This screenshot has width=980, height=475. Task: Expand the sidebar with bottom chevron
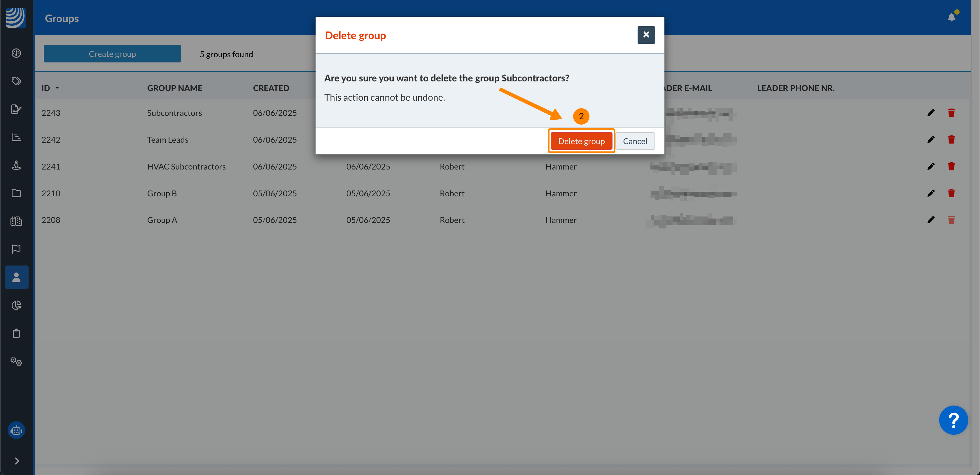coord(17,461)
